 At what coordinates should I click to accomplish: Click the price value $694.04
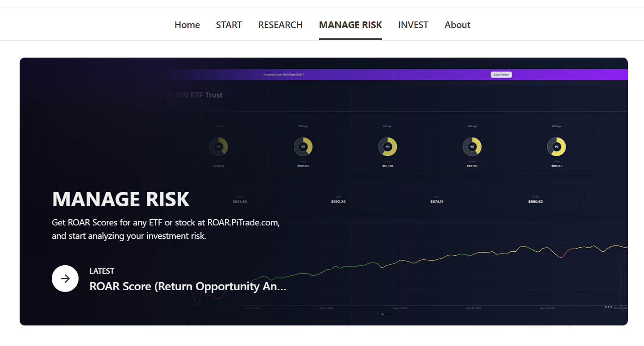pos(303,166)
